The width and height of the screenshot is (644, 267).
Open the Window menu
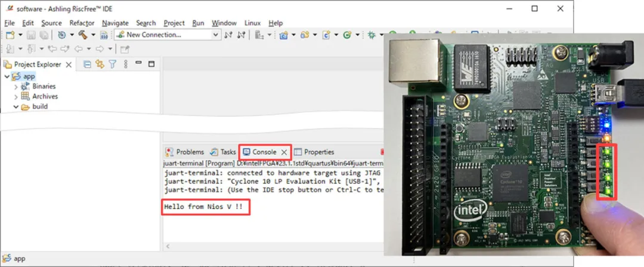point(224,23)
